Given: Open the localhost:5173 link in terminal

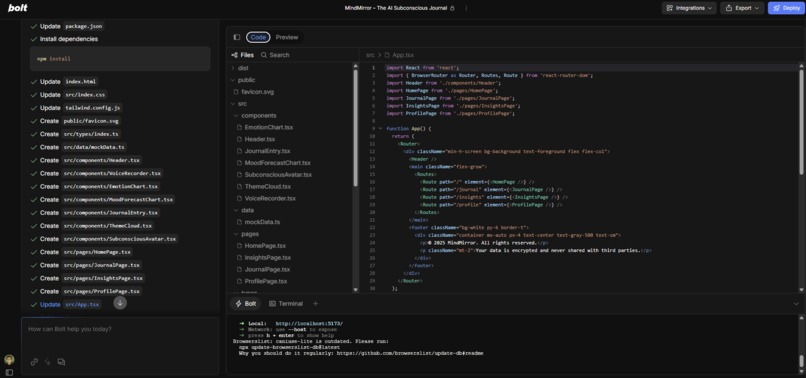Looking at the screenshot, I should coord(309,323).
